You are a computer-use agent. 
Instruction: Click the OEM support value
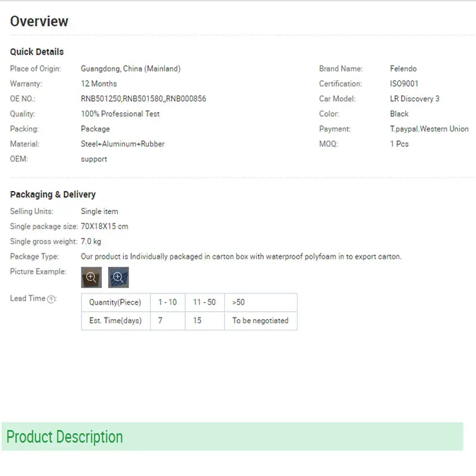[94, 159]
